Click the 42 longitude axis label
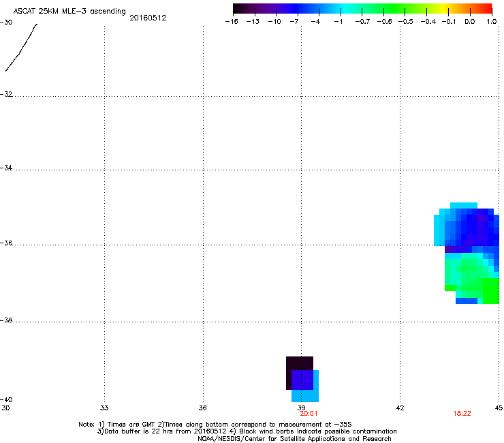504x443 pixels. pos(400,408)
